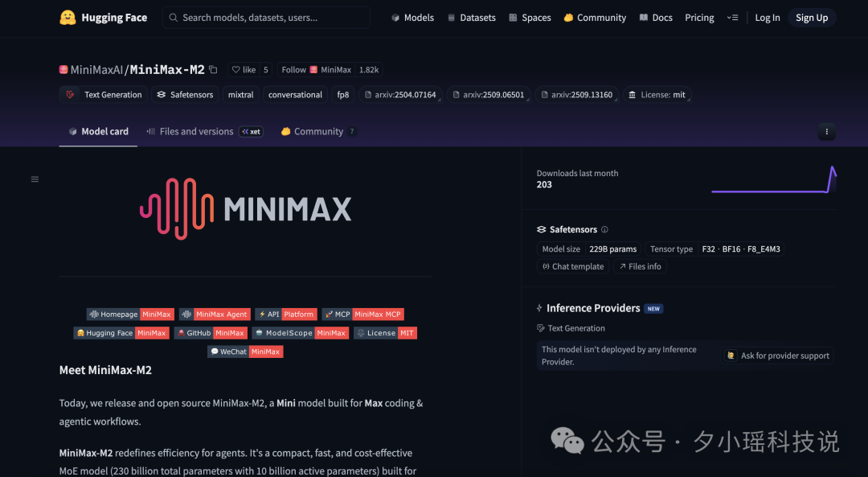This screenshot has height=477, width=868.
Task: Open the Datasets page
Action: pos(472,18)
